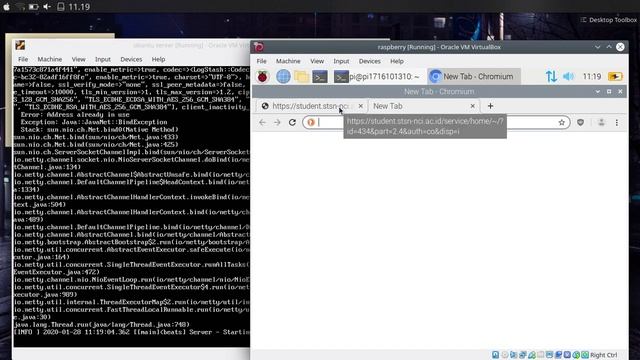Open the file manager folder icon
This screenshot has width=640, height=360.
coord(301,76)
